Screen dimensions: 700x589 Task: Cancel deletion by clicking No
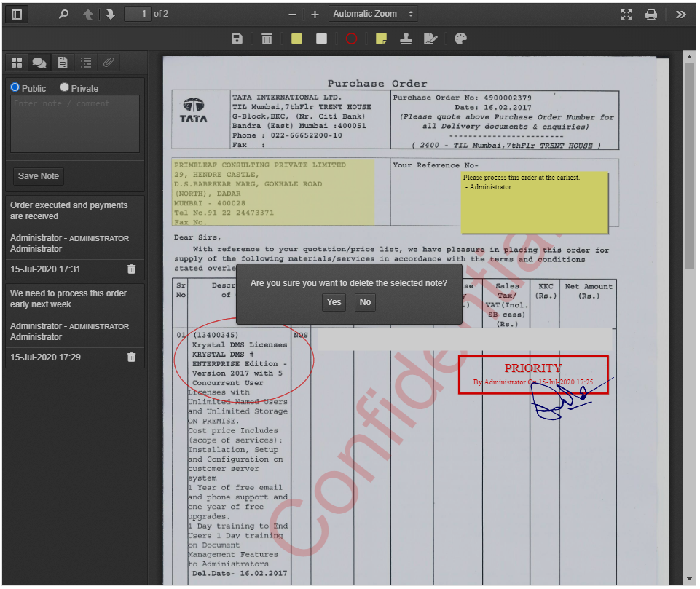[365, 302]
